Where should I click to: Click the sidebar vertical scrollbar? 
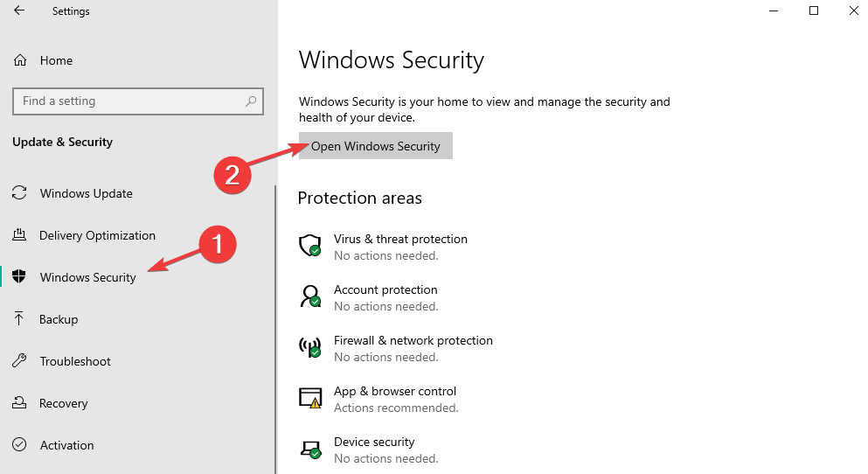(x=275, y=330)
